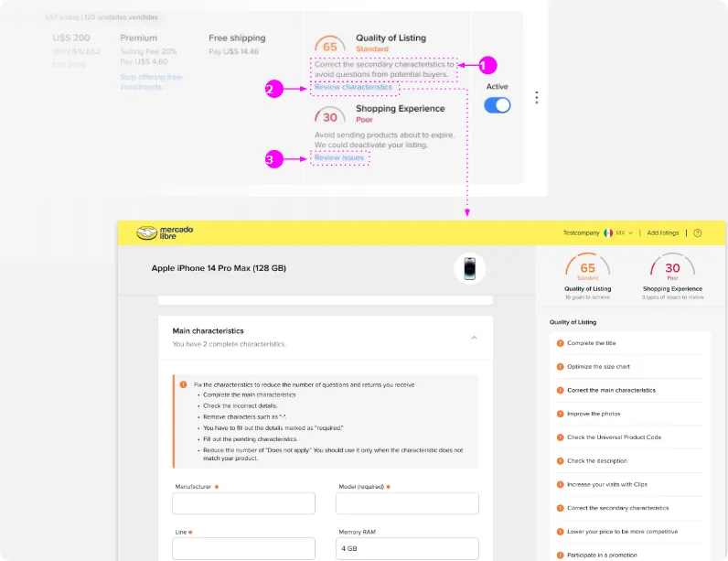Click the Mercado Libre logo
The width and height of the screenshot is (728, 561).
pos(165,233)
